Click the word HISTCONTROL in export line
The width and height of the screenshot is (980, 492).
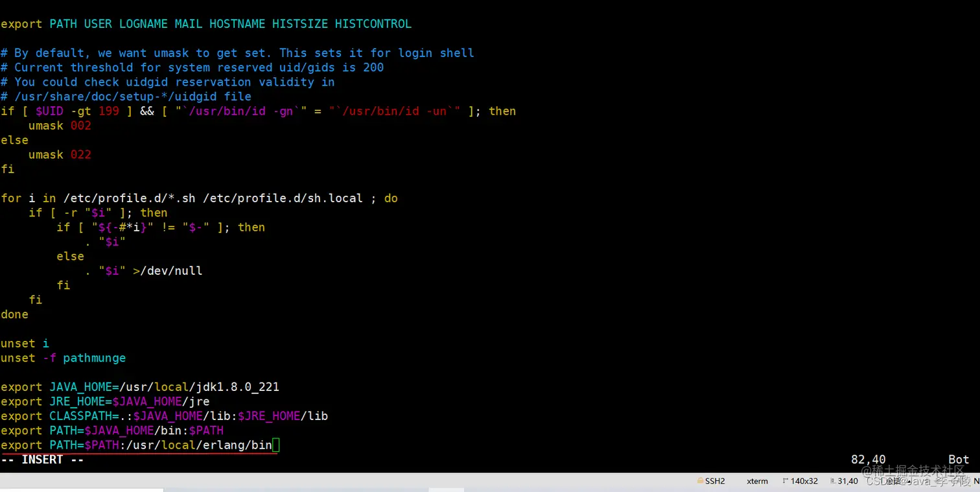tap(373, 24)
